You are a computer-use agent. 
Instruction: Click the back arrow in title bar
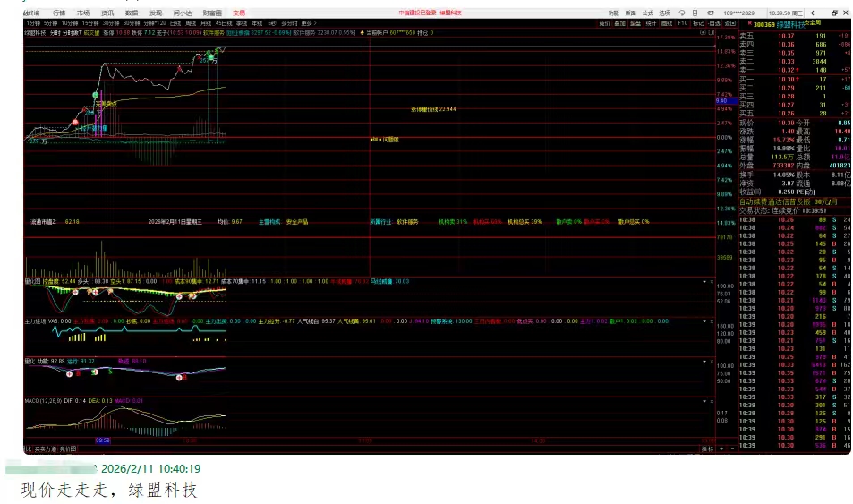pos(812,13)
